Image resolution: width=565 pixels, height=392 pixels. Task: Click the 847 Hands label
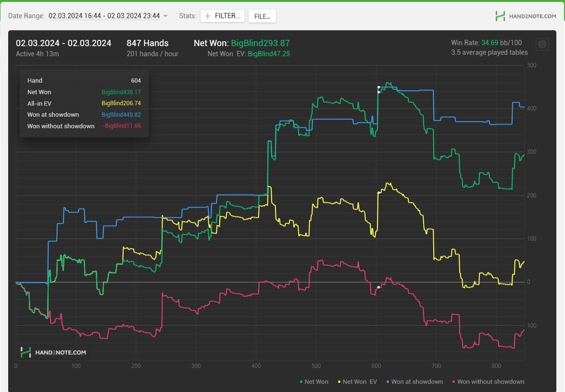click(x=147, y=43)
